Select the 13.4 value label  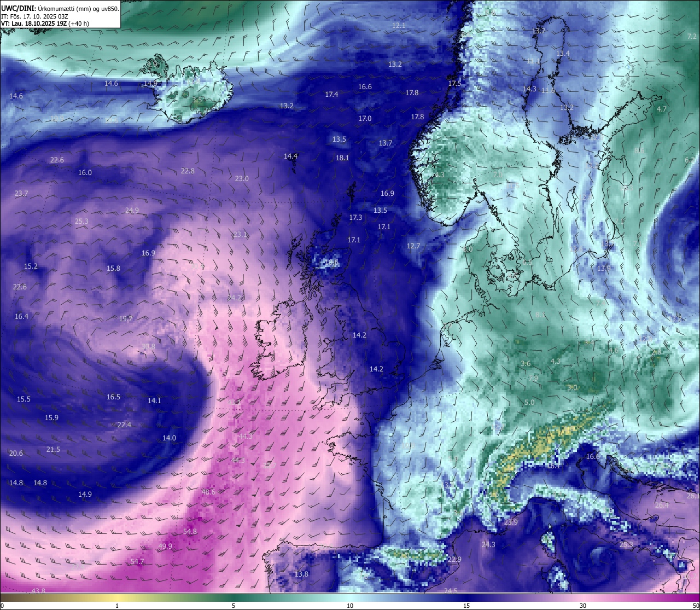(563, 54)
